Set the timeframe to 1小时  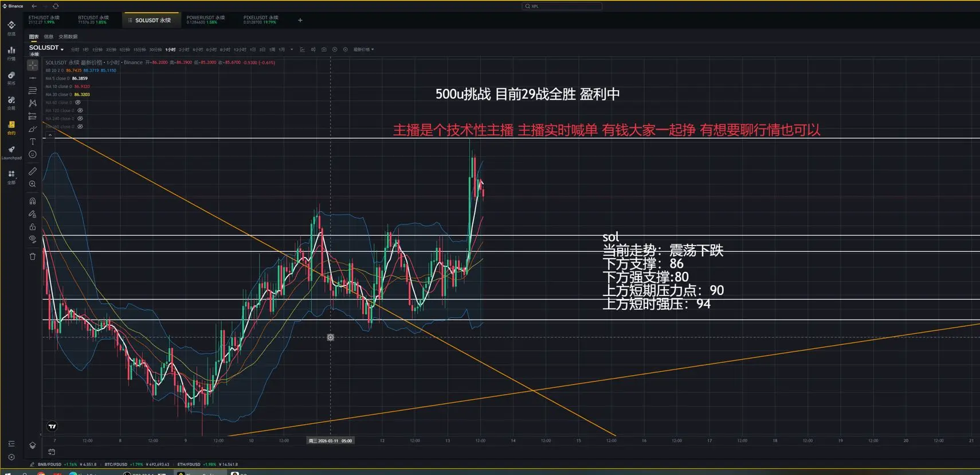point(170,50)
